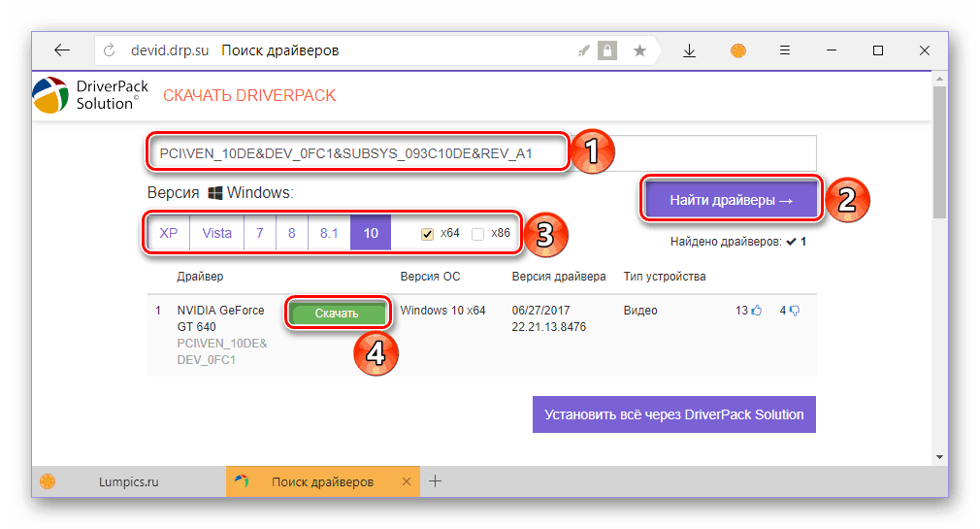Select Windows 8 version
The height and width of the screenshot is (529, 980).
pos(292,233)
